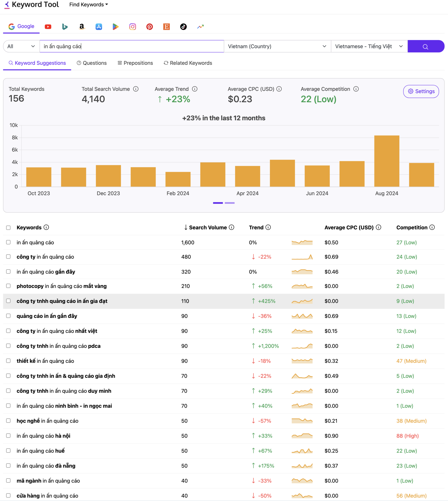Sort by Average CPC column header

coord(349,227)
